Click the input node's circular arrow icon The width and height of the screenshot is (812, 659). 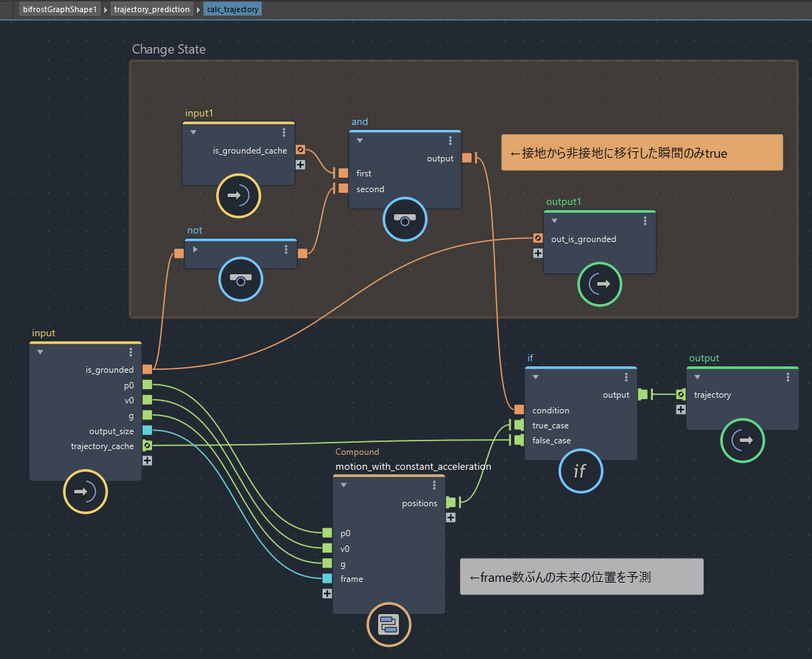pyautogui.click(x=86, y=491)
